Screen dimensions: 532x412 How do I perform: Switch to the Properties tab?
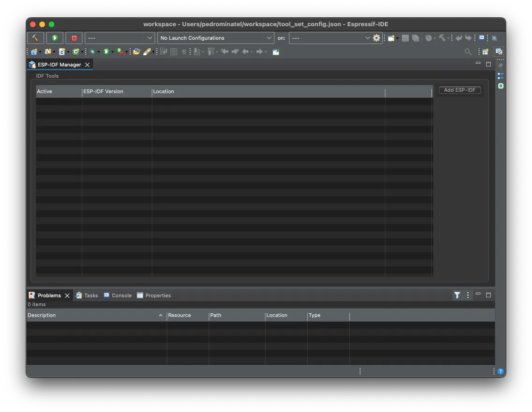[154, 295]
